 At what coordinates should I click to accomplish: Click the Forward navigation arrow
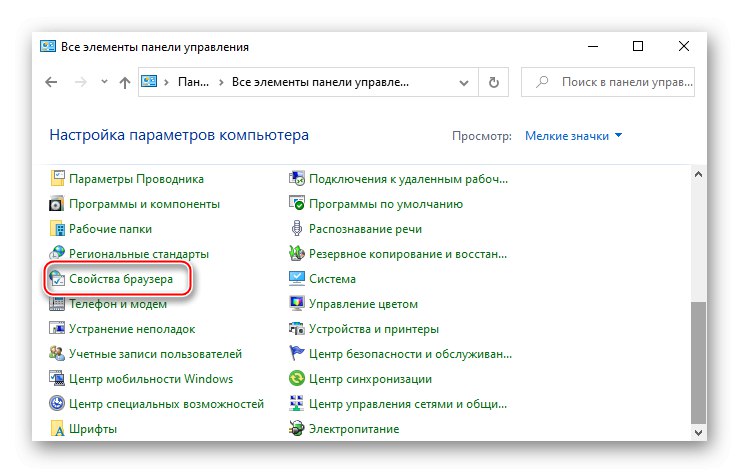81,82
